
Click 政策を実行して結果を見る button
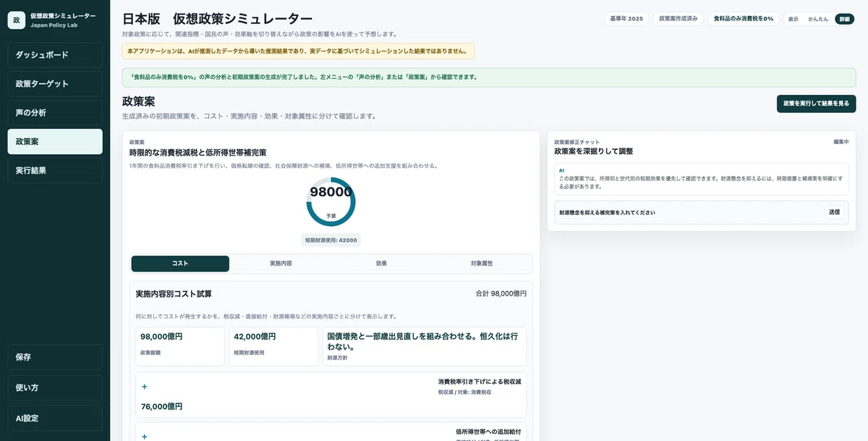pyautogui.click(x=816, y=104)
